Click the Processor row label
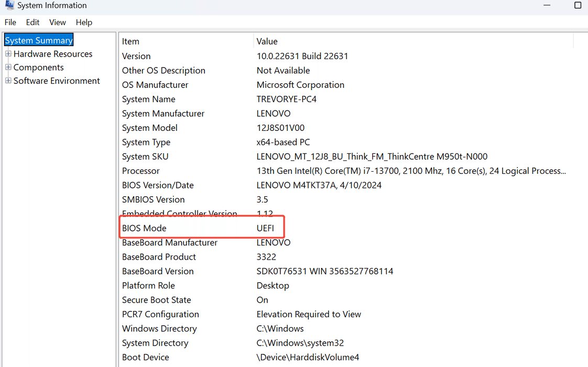588x367 pixels. pos(140,171)
